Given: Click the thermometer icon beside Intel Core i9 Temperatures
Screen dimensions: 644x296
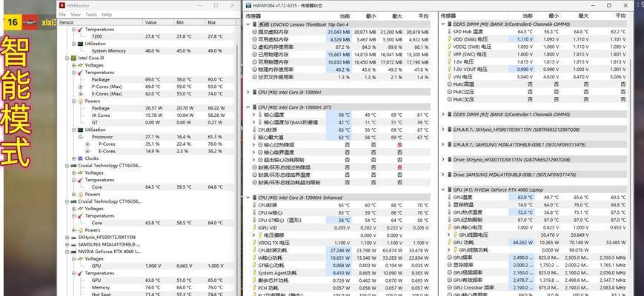Looking at the screenshot, I should (80, 73).
